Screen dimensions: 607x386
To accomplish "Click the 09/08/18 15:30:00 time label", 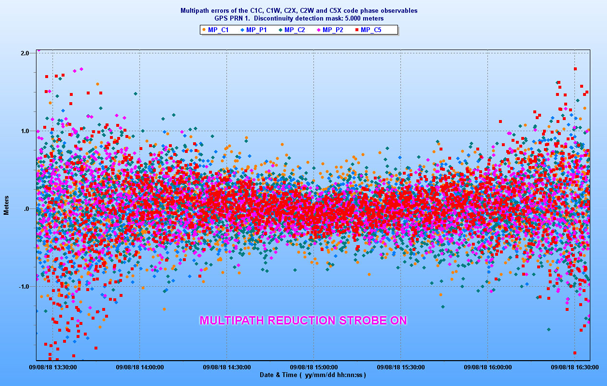I will [401, 367].
